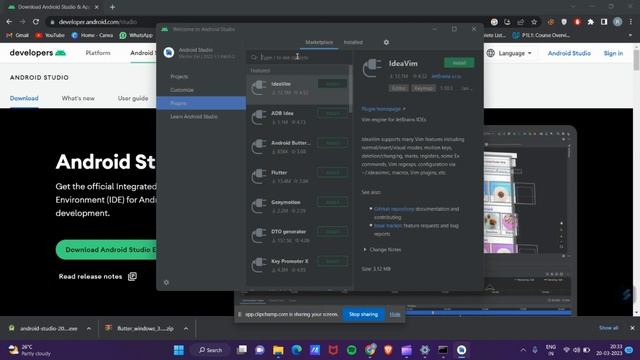Hide the screen sharing notice
This screenshot has height=360, width=640.
[x=395, y=314]
